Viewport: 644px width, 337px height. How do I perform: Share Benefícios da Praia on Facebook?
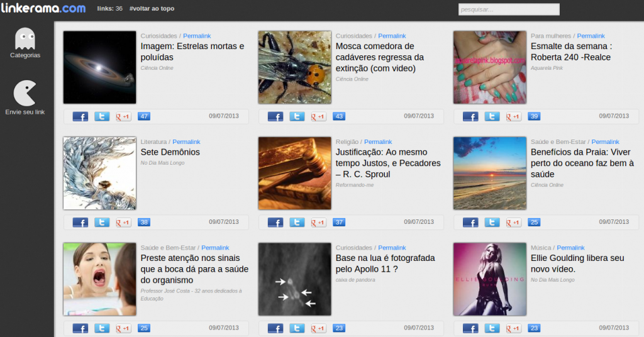click(470, 223)
